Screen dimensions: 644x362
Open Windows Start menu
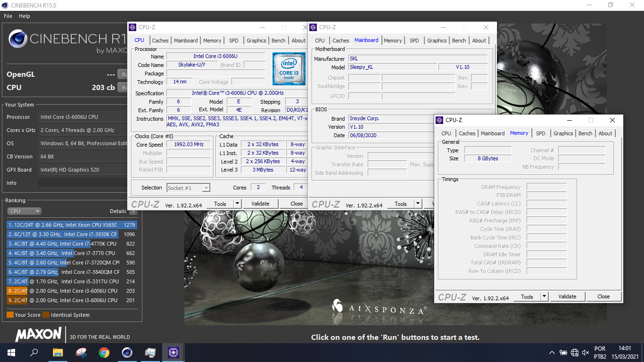pos(11,353)
